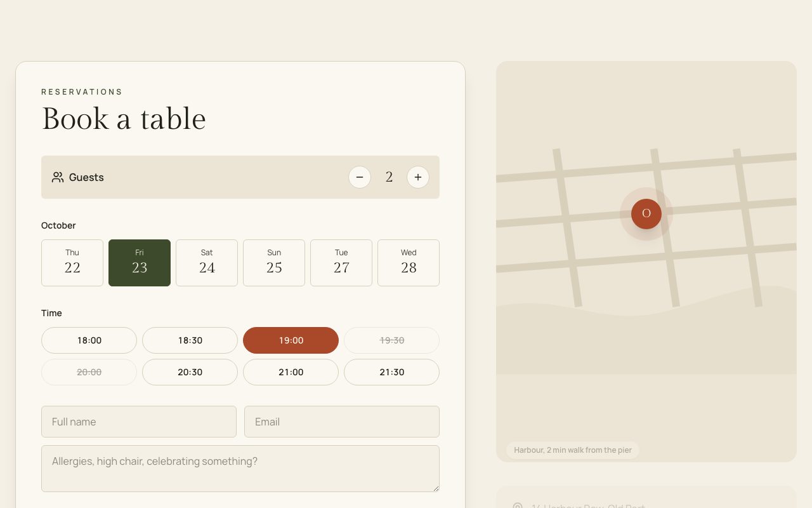This screenshot has height=508, width=812.
Task: Decrease guest count with minus button
Action: click(x=360, y=177)
